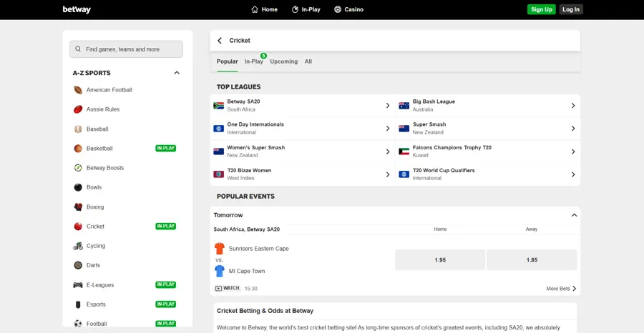Click the In-Play stopwatch icon
Image resolution: width=644 pixels, height=333 pixels.
coord(295,9)
